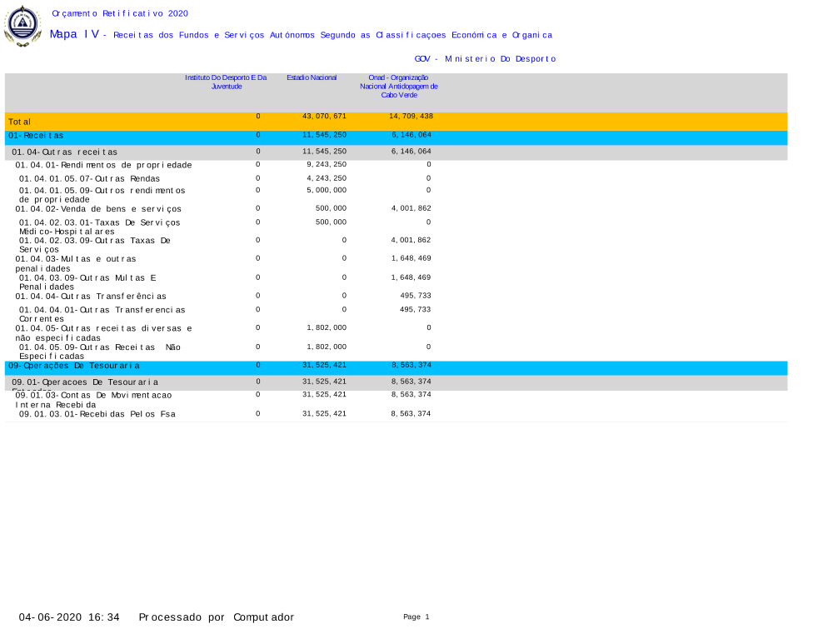Click the '04-06-2020 16:34' timestamp in footer
The width and height of the screenshot is (833, 644).
coord(70,617)
